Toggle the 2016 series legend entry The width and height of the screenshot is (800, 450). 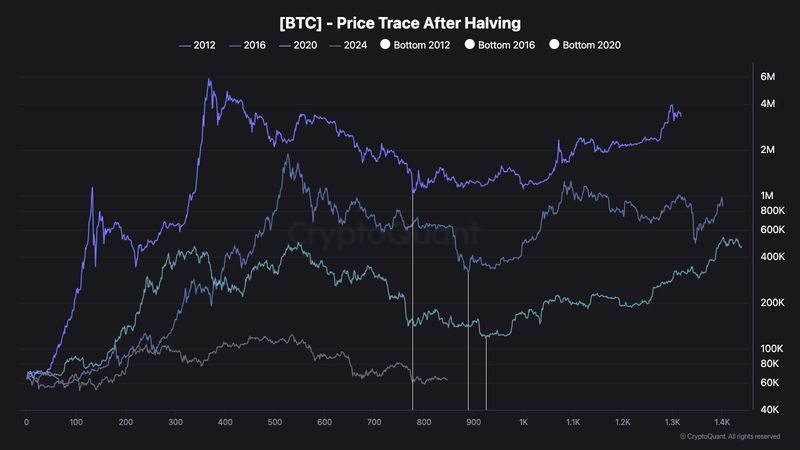coord(247,45)
